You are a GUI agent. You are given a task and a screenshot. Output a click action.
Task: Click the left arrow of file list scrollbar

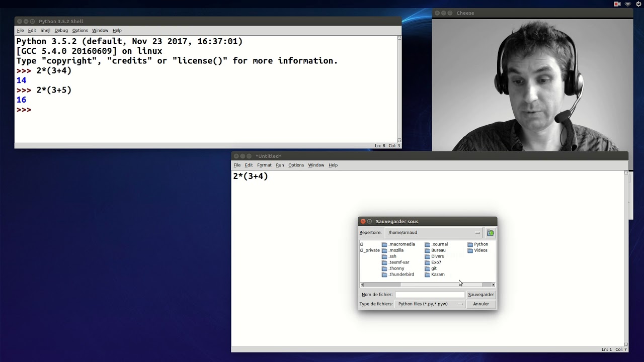pos(362,285)
